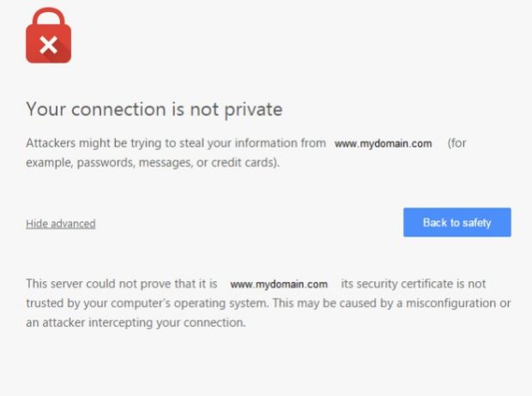Click www.mydomain.com in the server certificate paragraph
Viewport: 532px width, 396px height.
click(279, 284)
